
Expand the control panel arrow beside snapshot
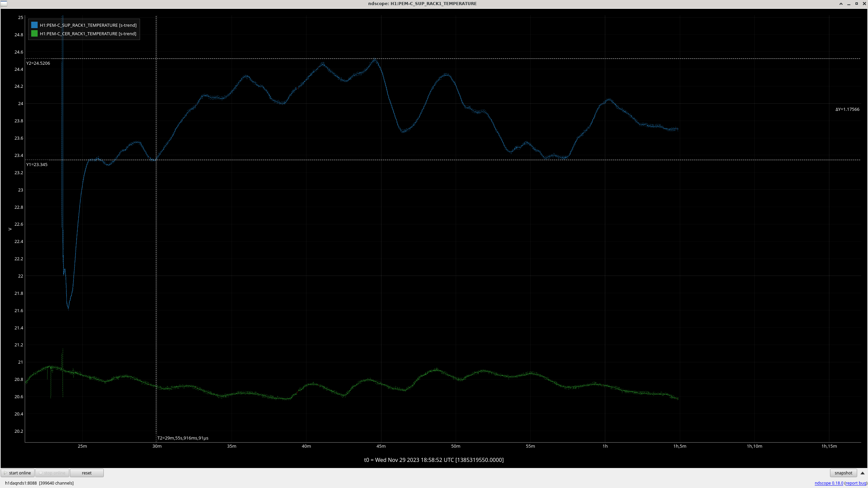(x=863, y=473)
